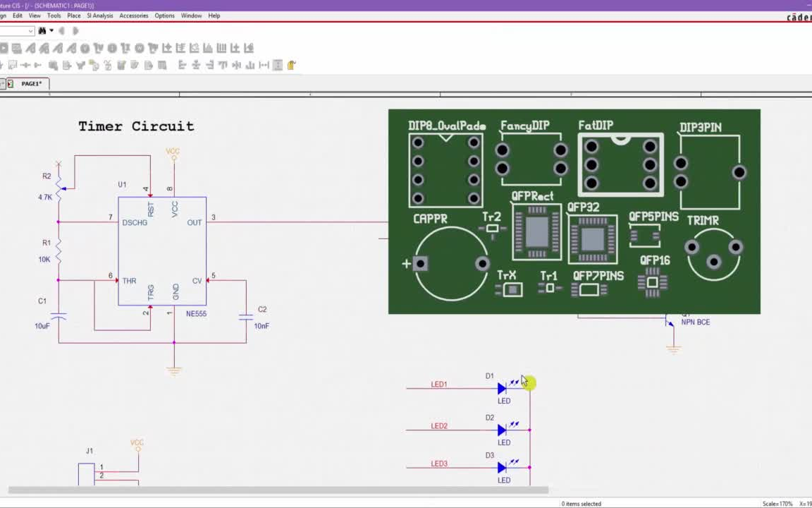Switch to the PAGE1 schematic tab

[x=31, y=83]
